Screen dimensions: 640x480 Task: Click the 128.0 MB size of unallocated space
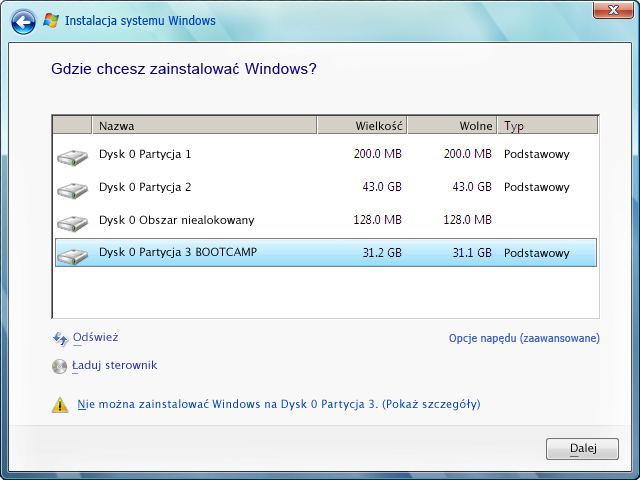378,220
